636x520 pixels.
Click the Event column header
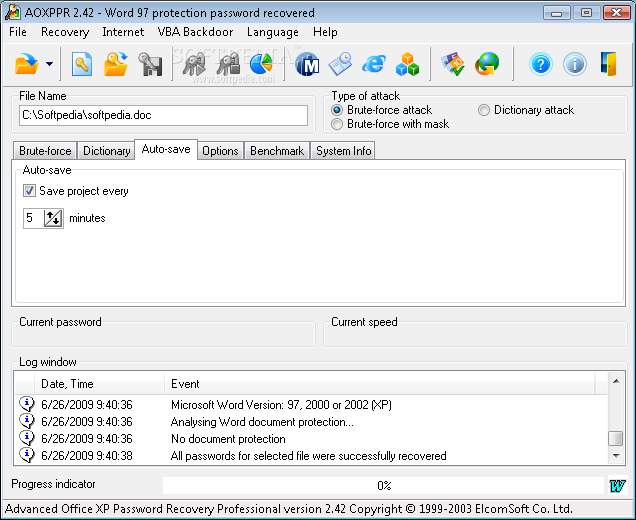pyautogui.click(x=380, y=384)
